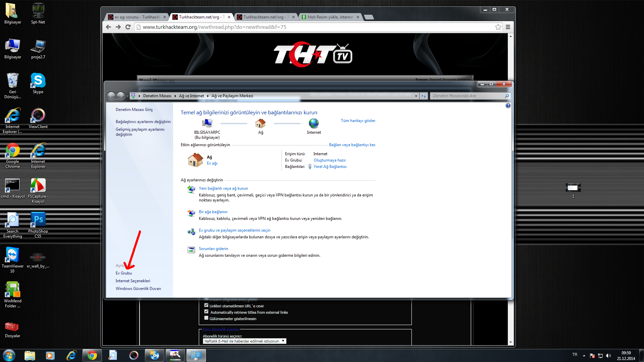Select the Skype desktop icon
This screenshot has width=644, height=362.
pyautogui.click(x=38, y=84)
